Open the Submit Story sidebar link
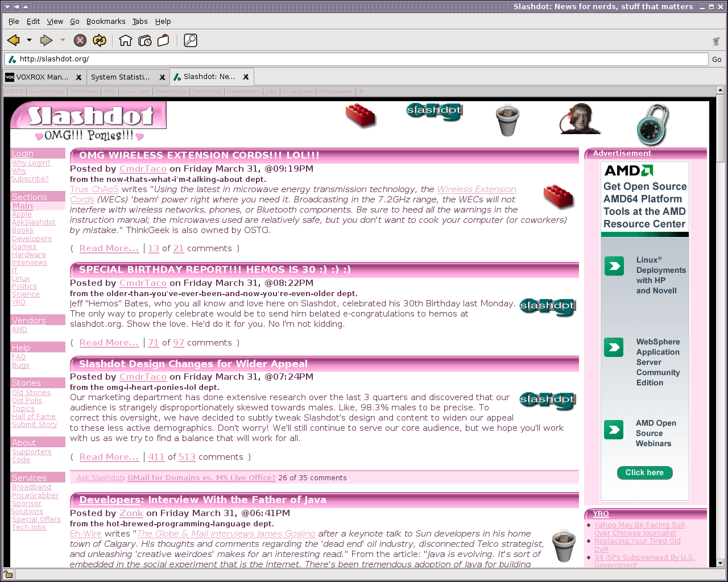Viewport: 728px width, 582px height. click(34, 425)
